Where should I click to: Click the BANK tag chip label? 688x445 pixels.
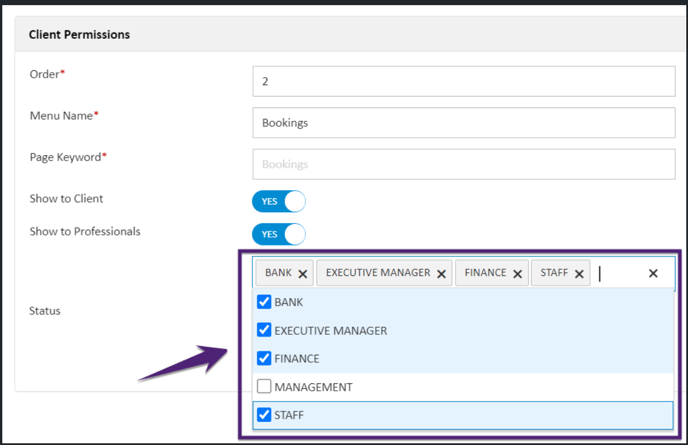pos(278,273)
